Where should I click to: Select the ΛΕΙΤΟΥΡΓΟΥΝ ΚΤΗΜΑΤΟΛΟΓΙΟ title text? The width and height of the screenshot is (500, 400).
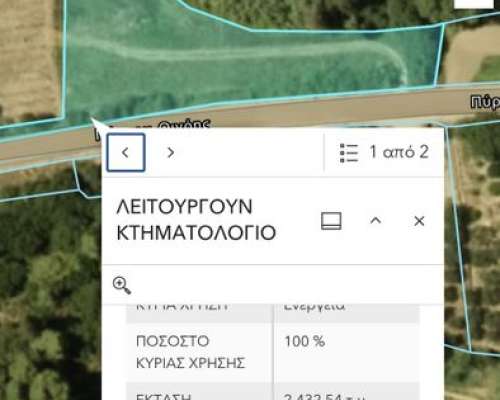(196, 220)
